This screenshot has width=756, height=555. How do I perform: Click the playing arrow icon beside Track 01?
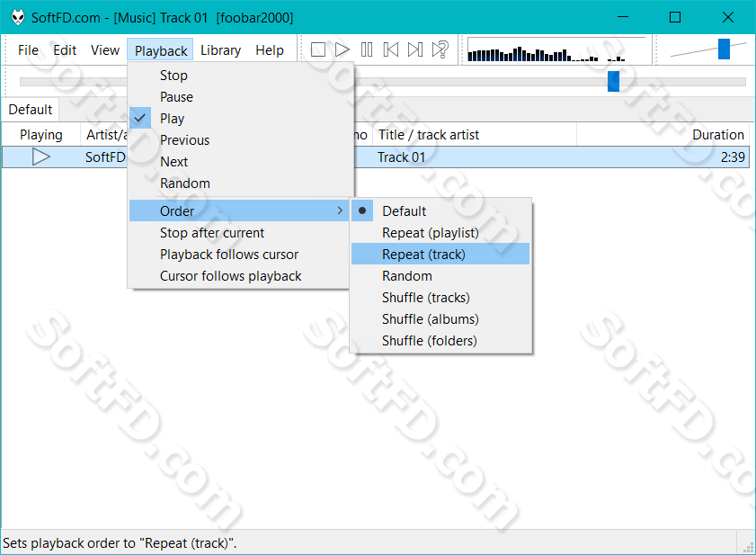click(41, 157)
